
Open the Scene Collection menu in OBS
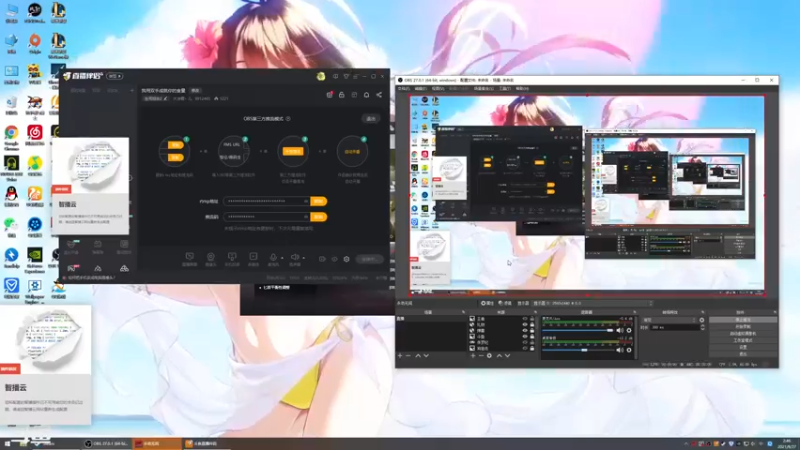pos(483,89)
